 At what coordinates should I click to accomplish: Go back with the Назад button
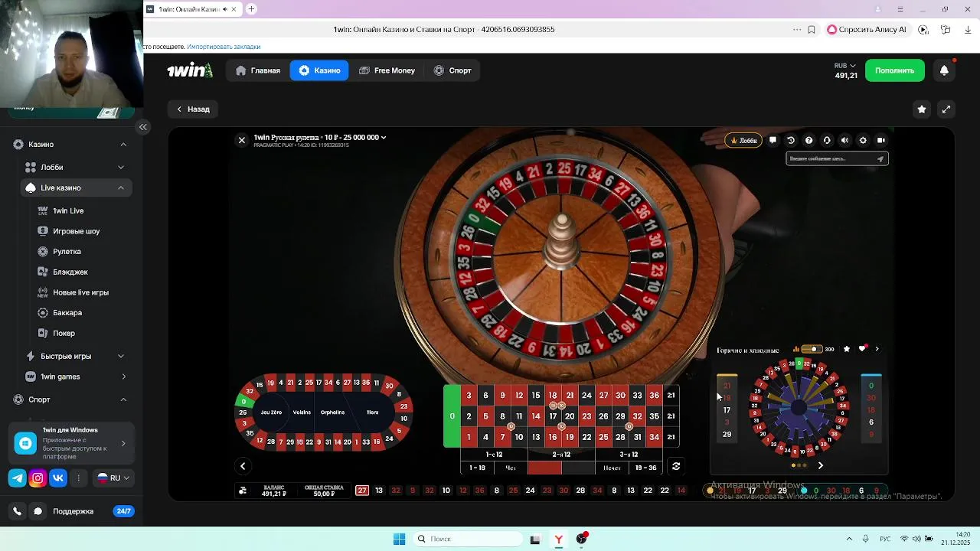pos(193,109)
